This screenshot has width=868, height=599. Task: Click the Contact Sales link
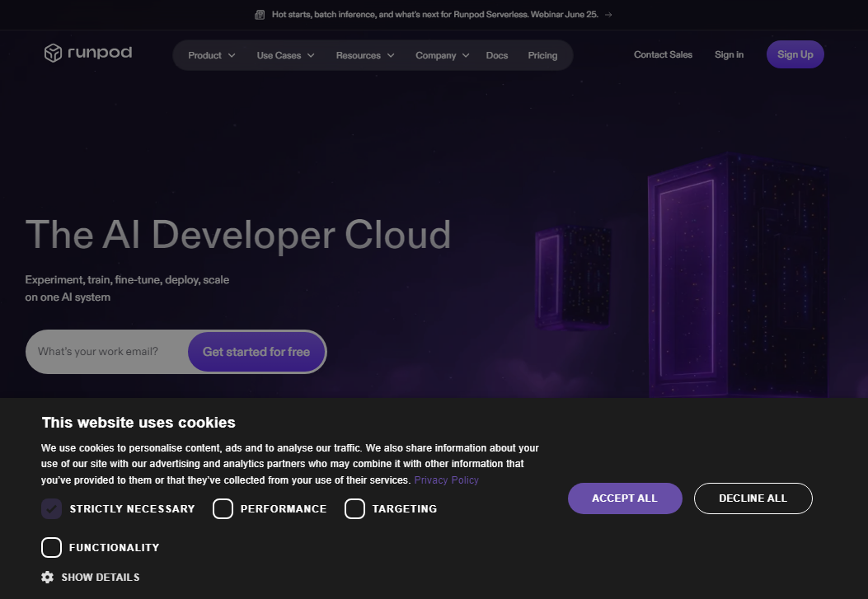[664, 54]
